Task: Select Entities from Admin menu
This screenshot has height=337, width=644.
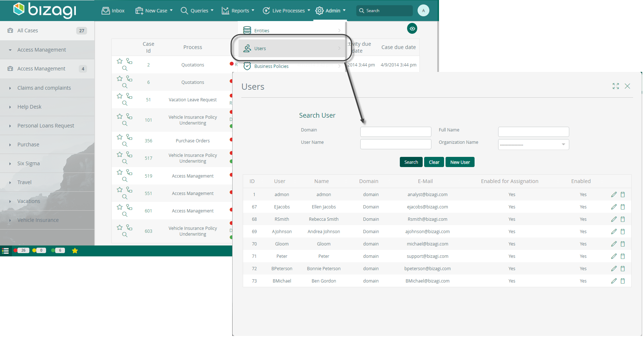Action: pos(292,31)
